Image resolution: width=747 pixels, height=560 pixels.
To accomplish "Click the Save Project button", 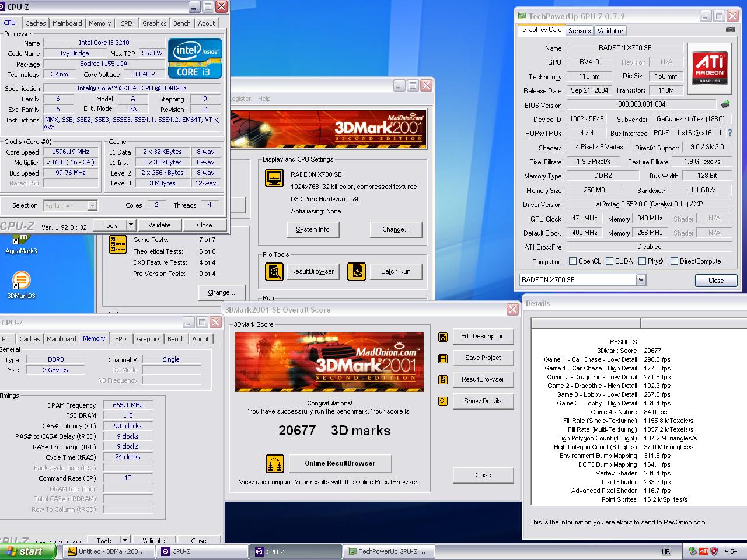I will (483, 358).
